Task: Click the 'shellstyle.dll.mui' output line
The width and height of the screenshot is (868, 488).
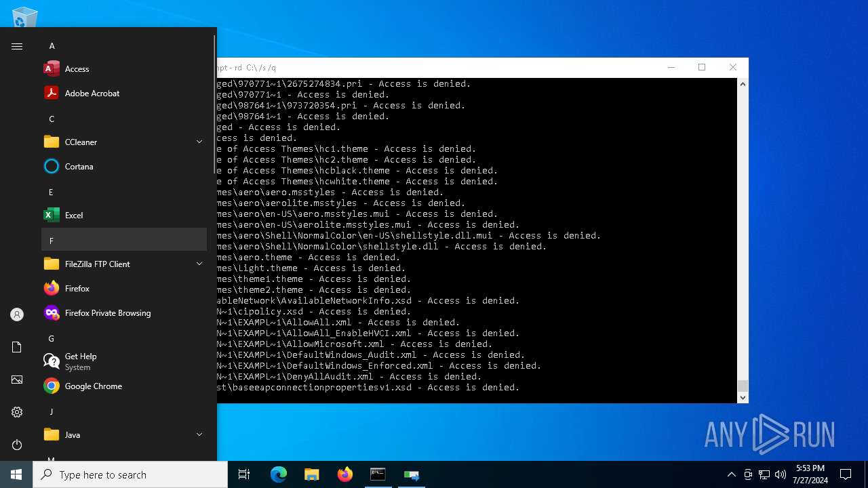Action: pyautogui.click(x=409, y=236)
